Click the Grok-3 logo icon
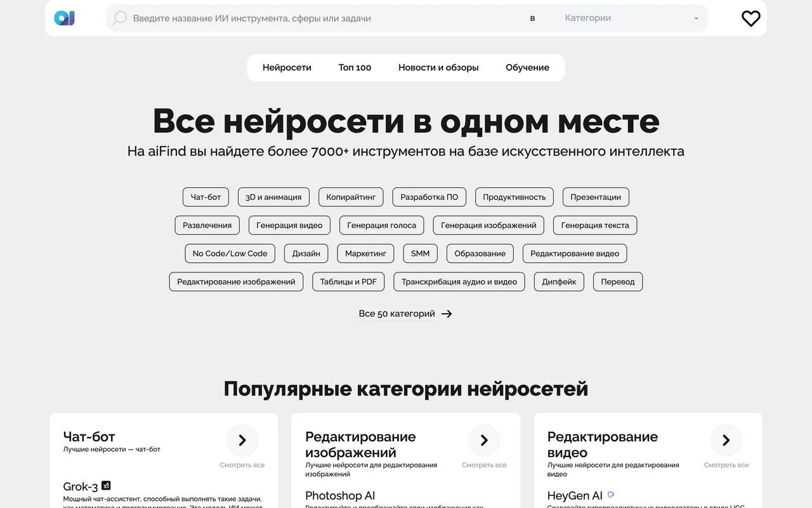This screenshot has width=812, height=508. (106, 486)
